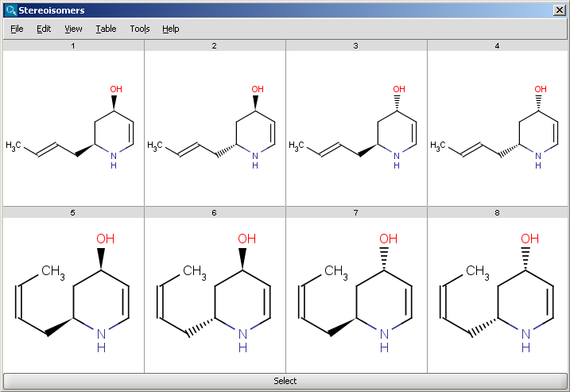
Task: Open the File menu
Action: [x=17, y=29]
